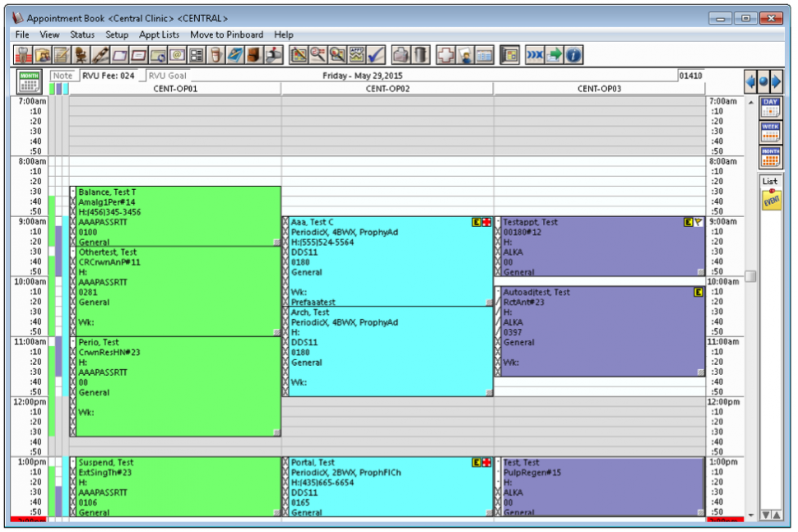Switch to Month view using the sidebar icon
Viewport: 798px width, 532px height.
pos(771,156)
